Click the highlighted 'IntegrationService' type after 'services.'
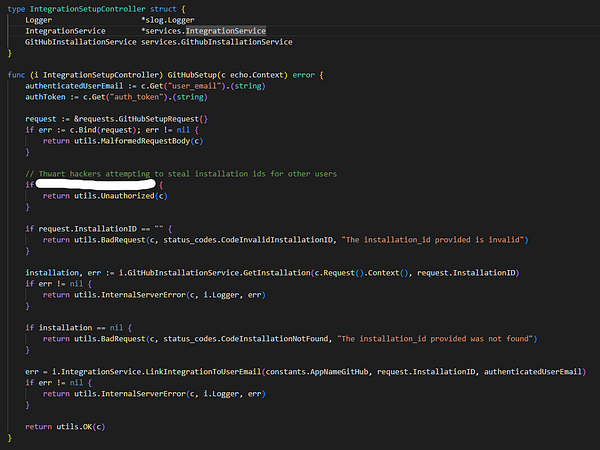600x450 pixels. 226,31
